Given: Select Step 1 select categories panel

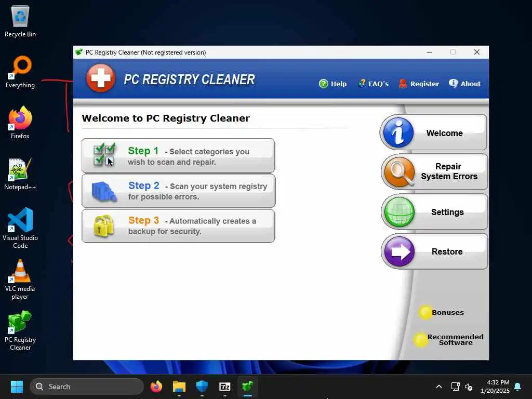Looking at the screenshot, I should [178, 156].
